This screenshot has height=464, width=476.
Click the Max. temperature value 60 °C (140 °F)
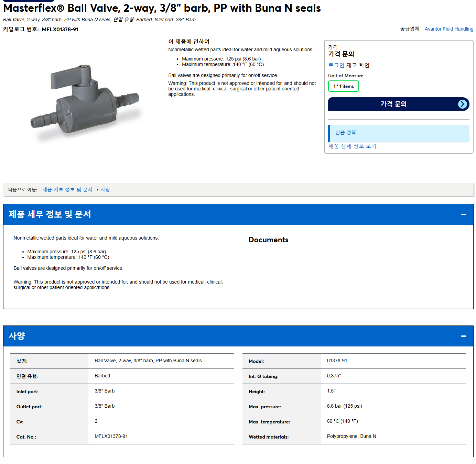tap(342, 421)
